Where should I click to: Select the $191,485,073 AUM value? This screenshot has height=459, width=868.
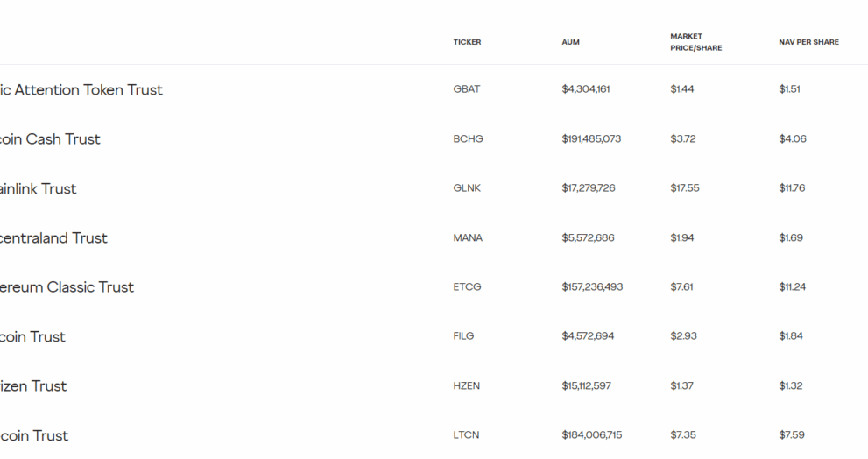click(x=591, y=139)
